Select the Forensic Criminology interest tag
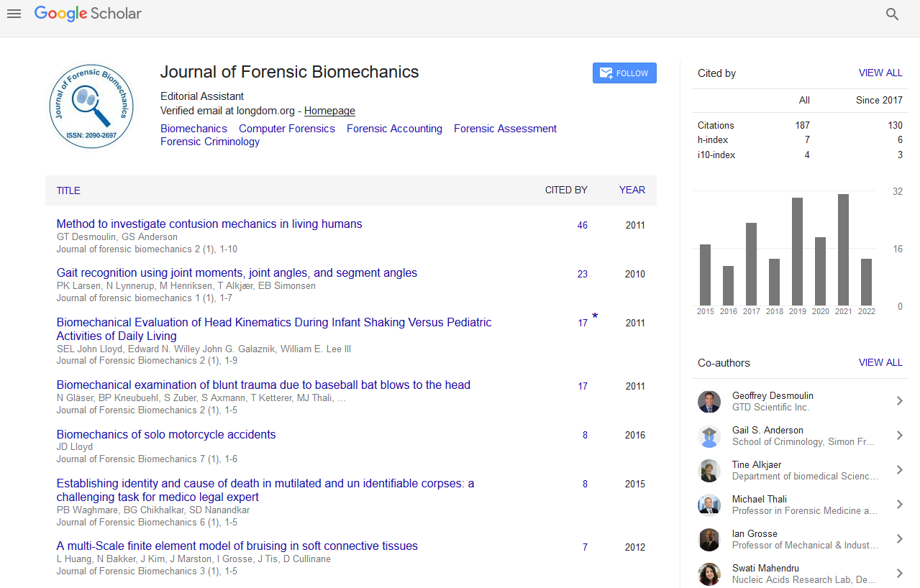Image resolution: width=920 pixels, height=588 pixels. [x=210, y=142]
